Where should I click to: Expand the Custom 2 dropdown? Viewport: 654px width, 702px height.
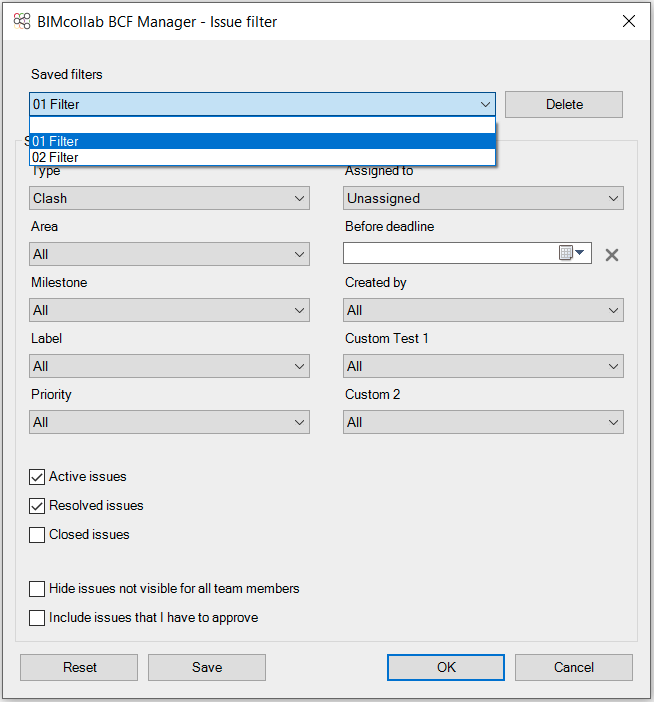pos(483,422)
